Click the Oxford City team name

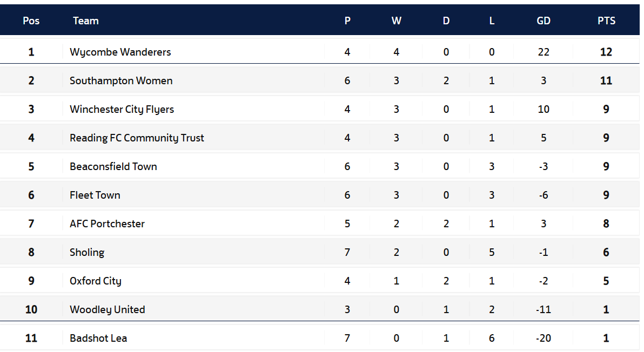point(96,281)
